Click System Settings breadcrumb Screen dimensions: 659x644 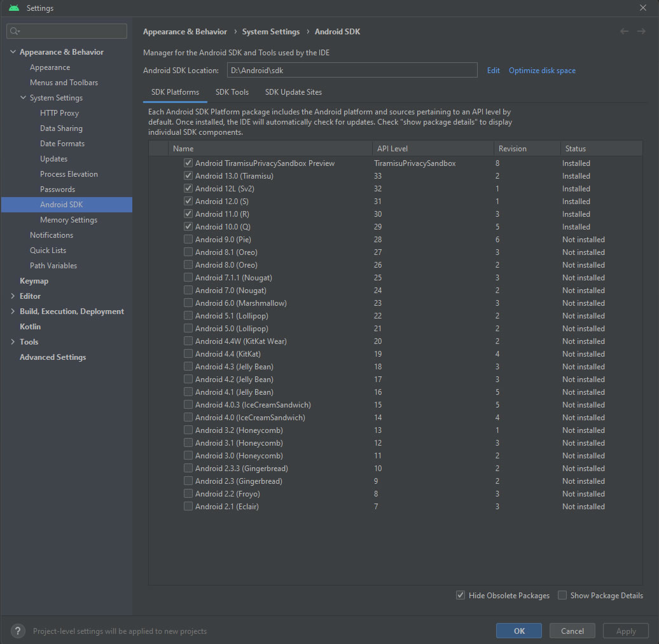(271, 32)
